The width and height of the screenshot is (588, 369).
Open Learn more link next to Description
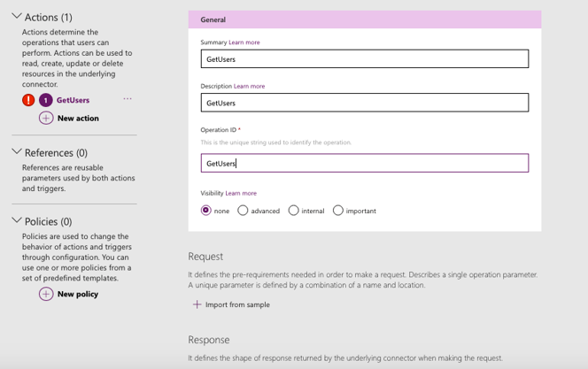(249, 87)
